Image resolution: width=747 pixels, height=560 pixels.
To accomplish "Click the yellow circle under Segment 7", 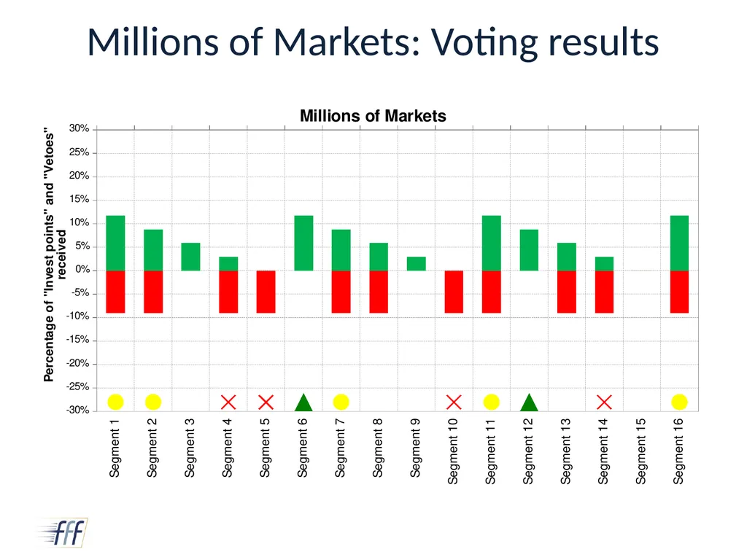I will 341,402.
